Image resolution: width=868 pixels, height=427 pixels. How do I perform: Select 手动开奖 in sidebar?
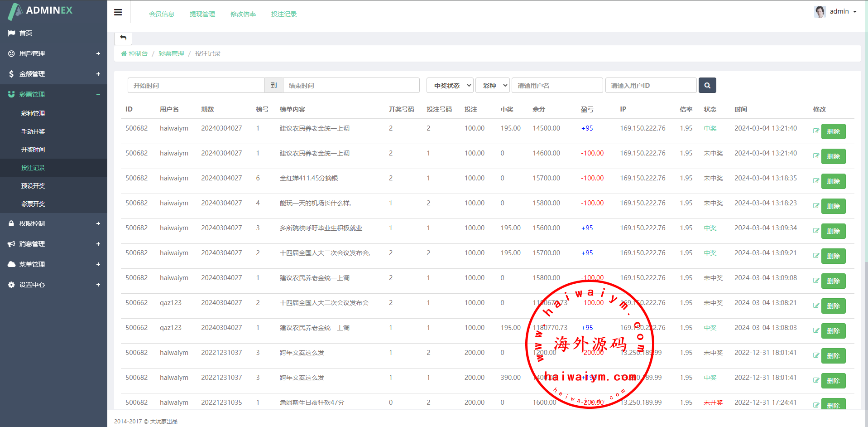pyautogui.click(x=33, y=131)
